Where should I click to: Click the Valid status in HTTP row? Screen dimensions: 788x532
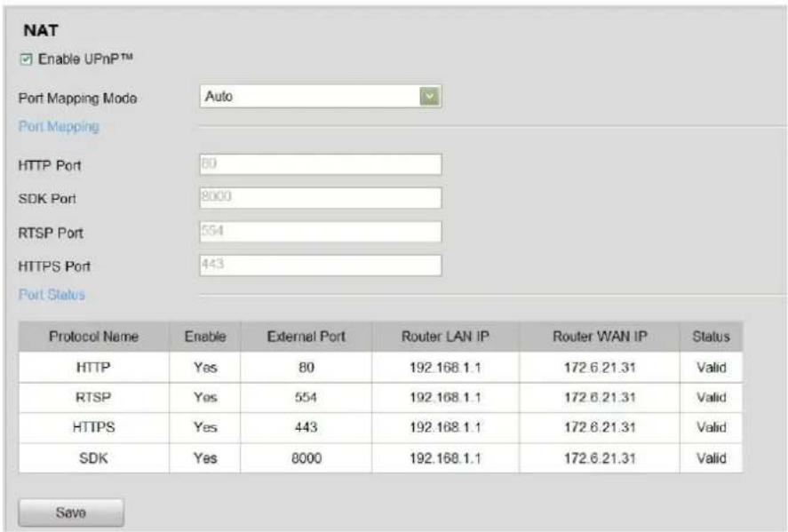tap(711, 367)
